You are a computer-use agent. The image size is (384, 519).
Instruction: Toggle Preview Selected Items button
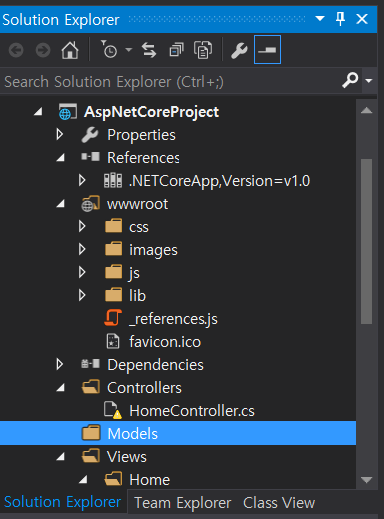(x=267, y=50)
